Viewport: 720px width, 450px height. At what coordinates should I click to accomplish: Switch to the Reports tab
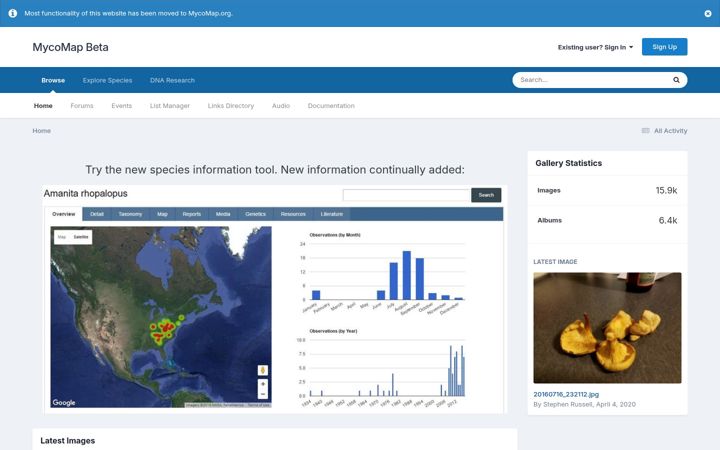pos(191,214)
